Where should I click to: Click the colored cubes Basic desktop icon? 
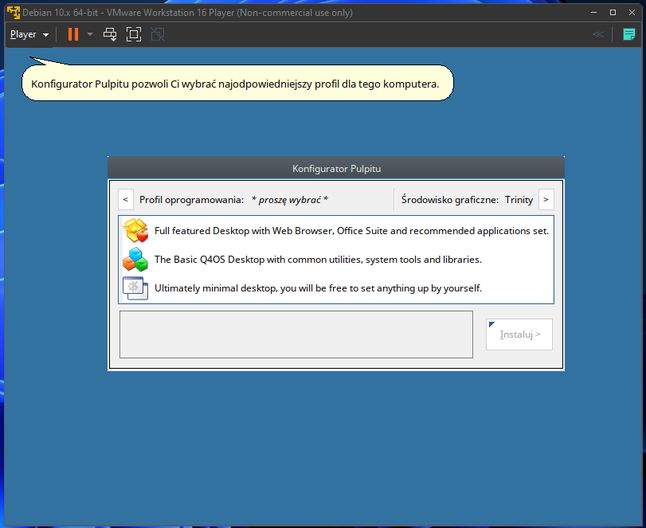coord(135,259)
